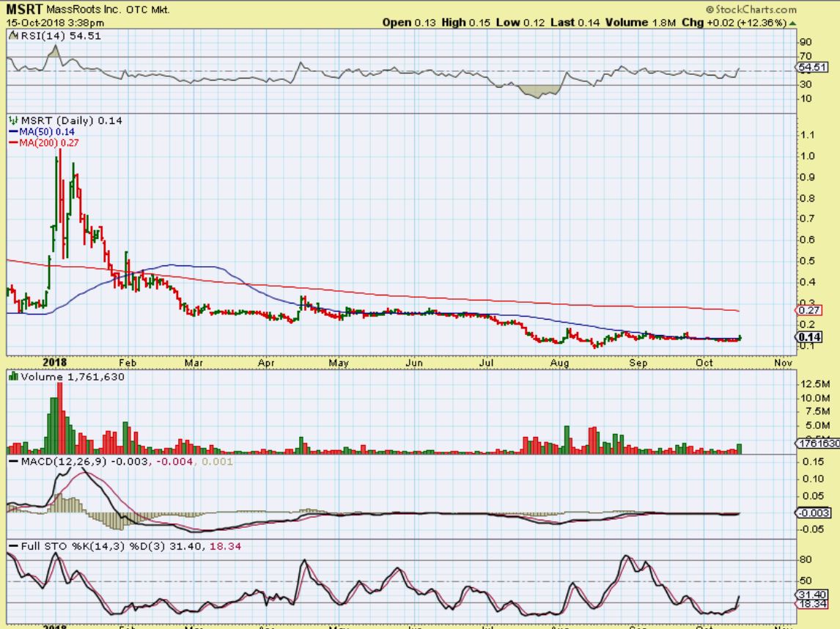Click the Feb month label on price axis
The image size is (840, 629).
click(x=128, y=363)
